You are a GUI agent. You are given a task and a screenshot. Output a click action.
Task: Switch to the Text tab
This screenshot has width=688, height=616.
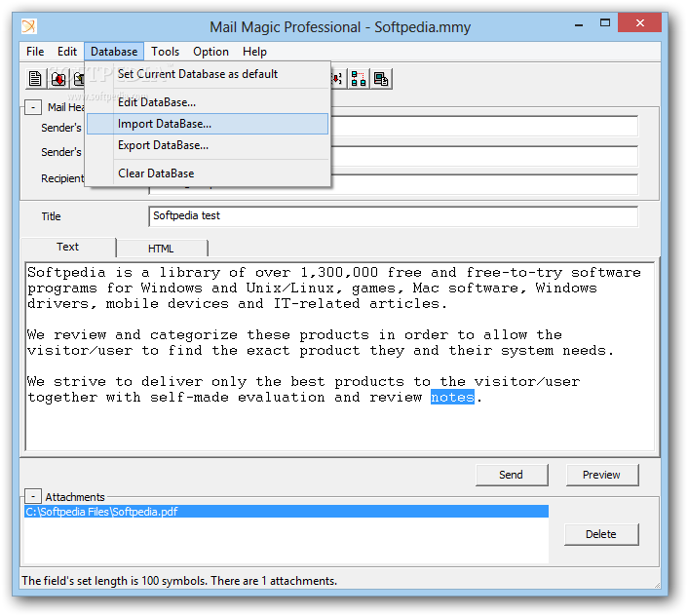click(x=68, y=247)
